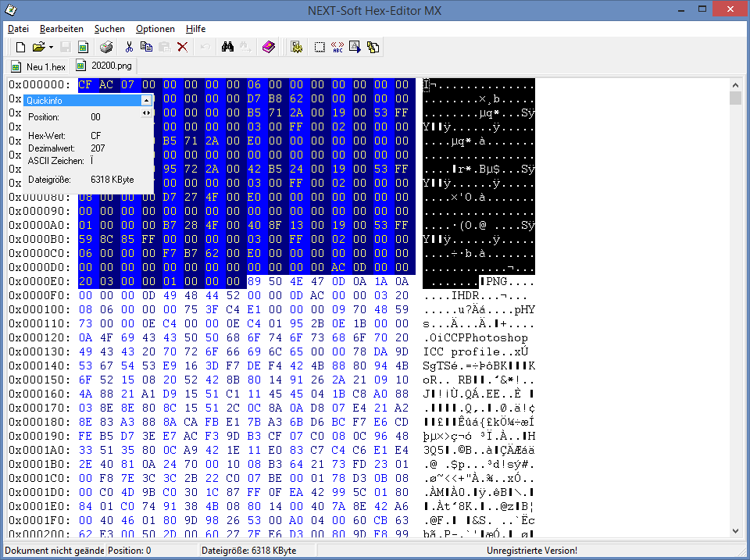
Task: Click the greyed-out find next icon
Action: coord(245,47)
